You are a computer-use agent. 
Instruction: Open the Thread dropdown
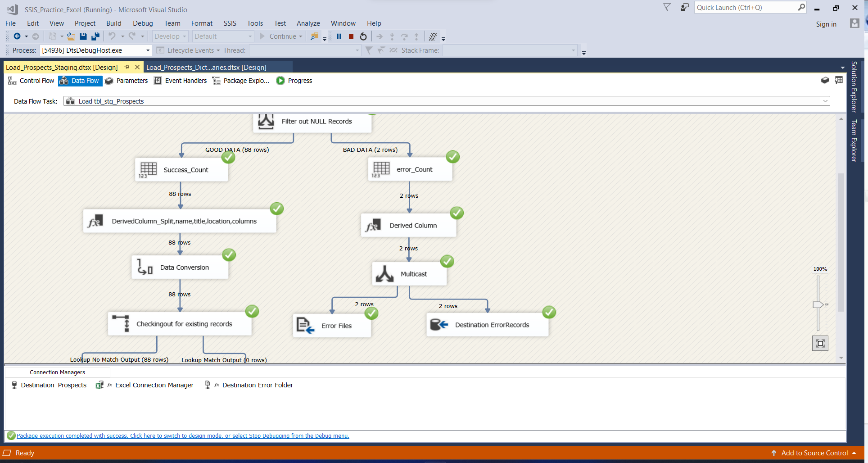point(306,50)
